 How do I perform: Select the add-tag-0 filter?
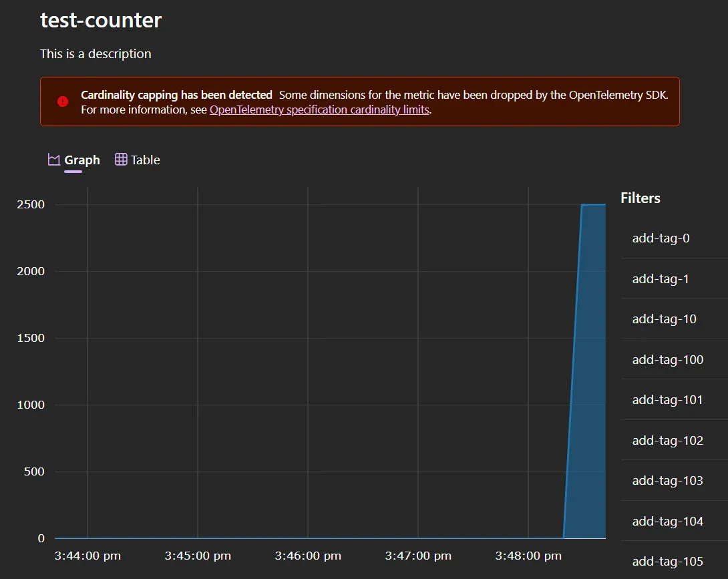click(661, 238)
